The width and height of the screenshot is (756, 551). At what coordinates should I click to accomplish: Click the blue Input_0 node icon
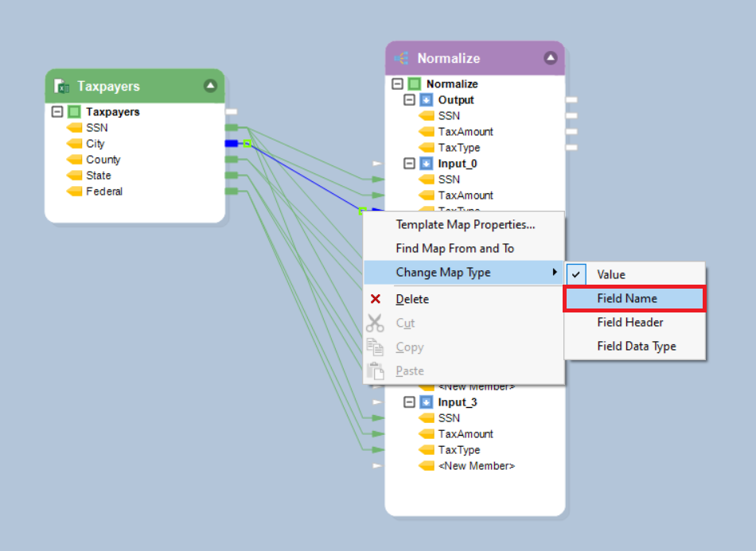click(427, 164)
